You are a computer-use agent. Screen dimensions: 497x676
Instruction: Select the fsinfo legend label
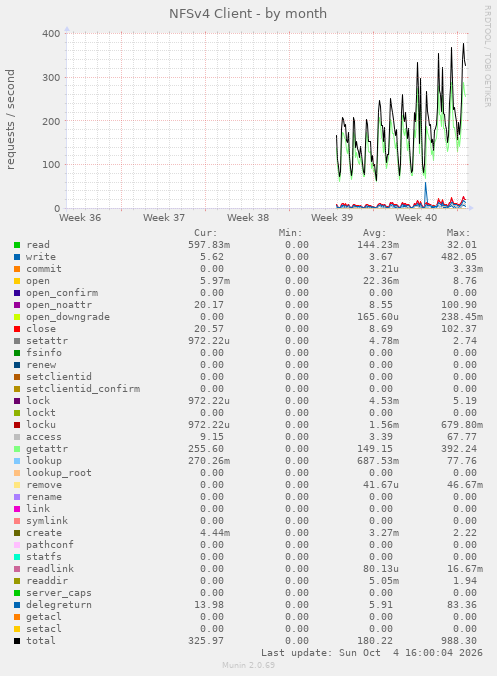44,353
